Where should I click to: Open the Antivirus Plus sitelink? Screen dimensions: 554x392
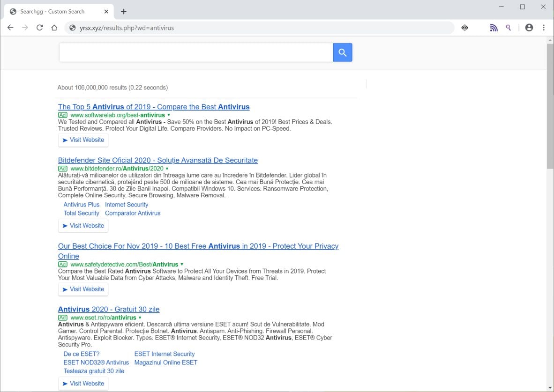click(82, 205)
